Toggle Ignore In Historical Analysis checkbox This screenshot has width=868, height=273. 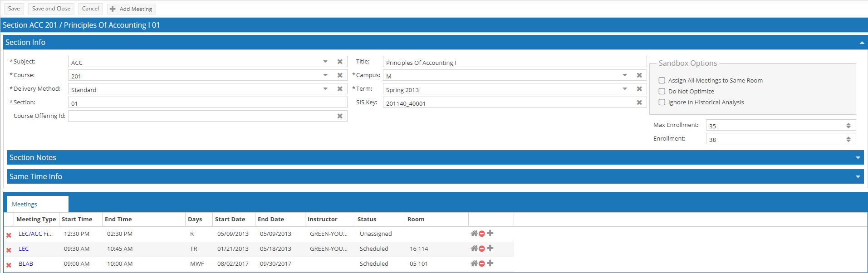click(x=662, y=102)
